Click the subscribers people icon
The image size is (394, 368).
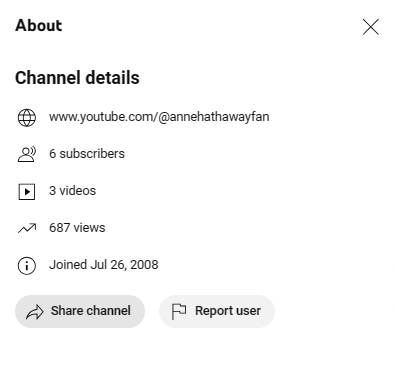[27, 155]
